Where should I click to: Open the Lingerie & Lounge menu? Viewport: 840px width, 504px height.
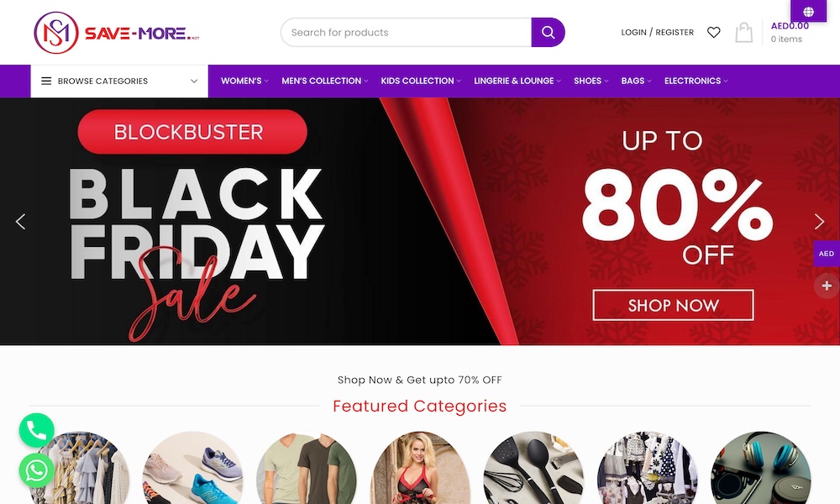(517, 81)
